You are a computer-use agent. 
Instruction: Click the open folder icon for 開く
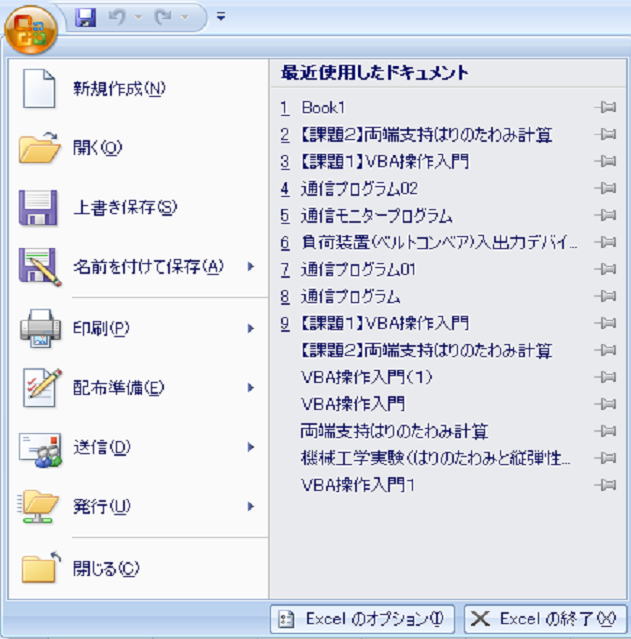click(x=39, y=148)
